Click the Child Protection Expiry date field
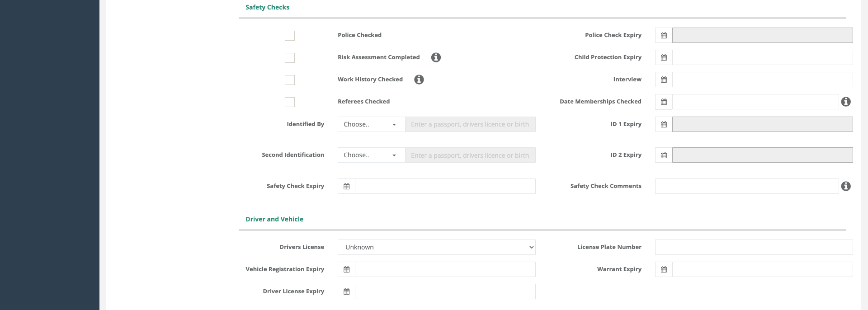This screenshot has width=868, height=310. 762,57
